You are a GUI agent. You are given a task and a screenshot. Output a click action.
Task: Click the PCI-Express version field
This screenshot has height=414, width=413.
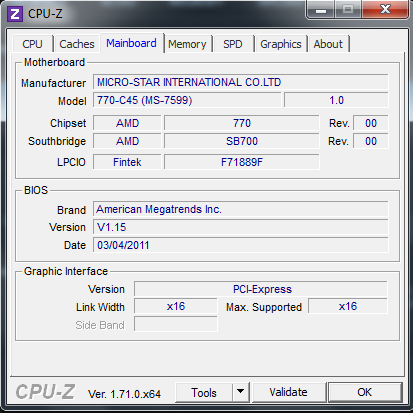(x=261, y=289)
